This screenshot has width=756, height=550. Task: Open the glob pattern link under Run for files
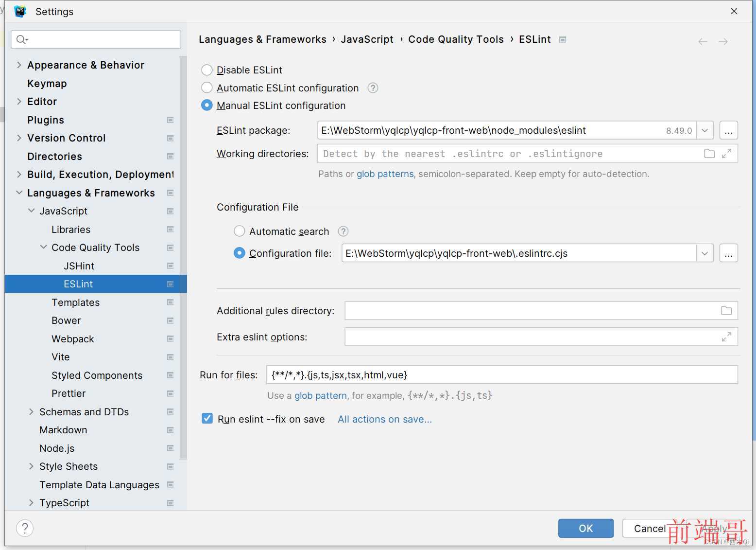pyautogui.click(x=321, y=396)
